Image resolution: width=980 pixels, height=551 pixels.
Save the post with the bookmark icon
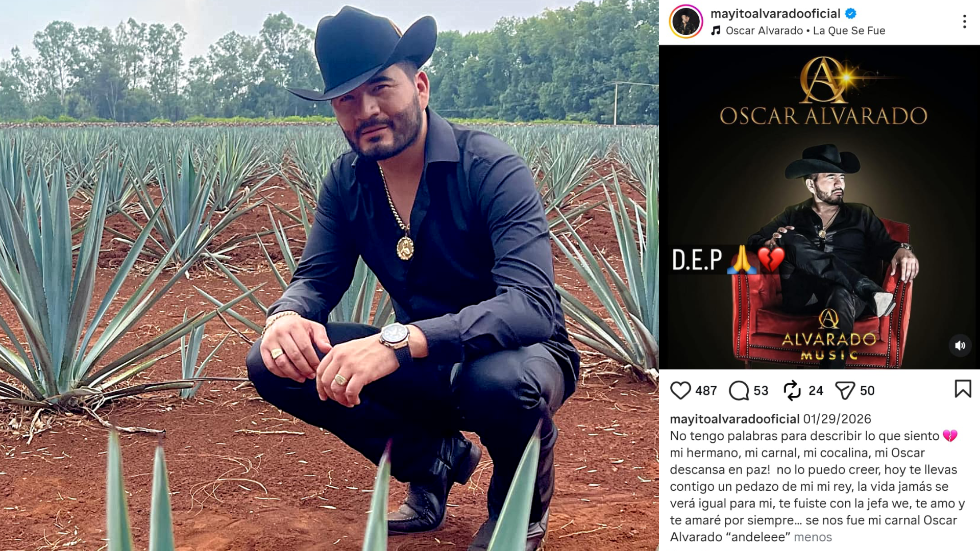click(x=963, y=389)
